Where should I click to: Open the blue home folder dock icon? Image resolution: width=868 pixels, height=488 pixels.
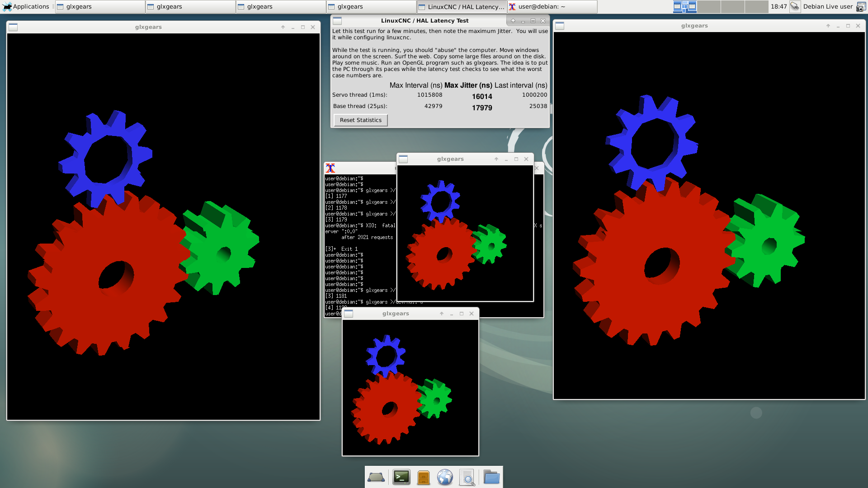pyautogui.click(x=491, y=477)
